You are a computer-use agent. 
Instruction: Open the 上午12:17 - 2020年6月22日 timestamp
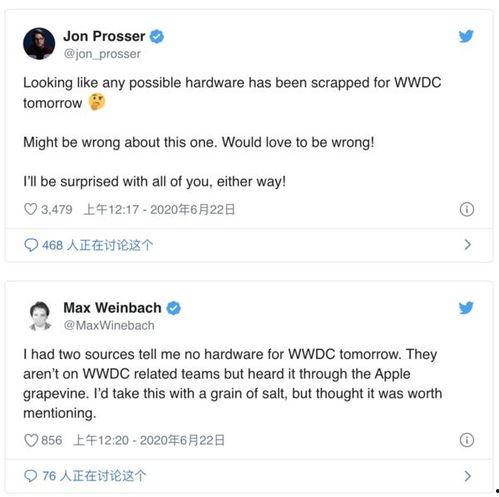[159, 209]
